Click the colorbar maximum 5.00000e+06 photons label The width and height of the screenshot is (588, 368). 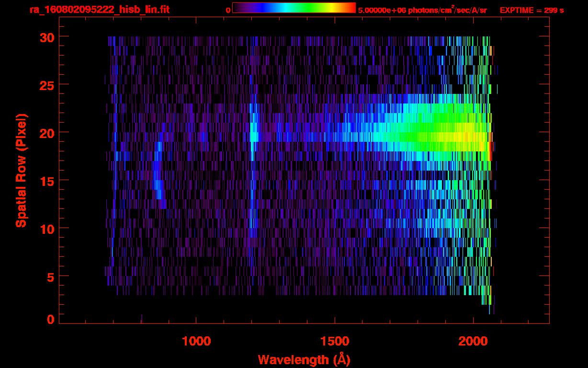tap(422, 10)
